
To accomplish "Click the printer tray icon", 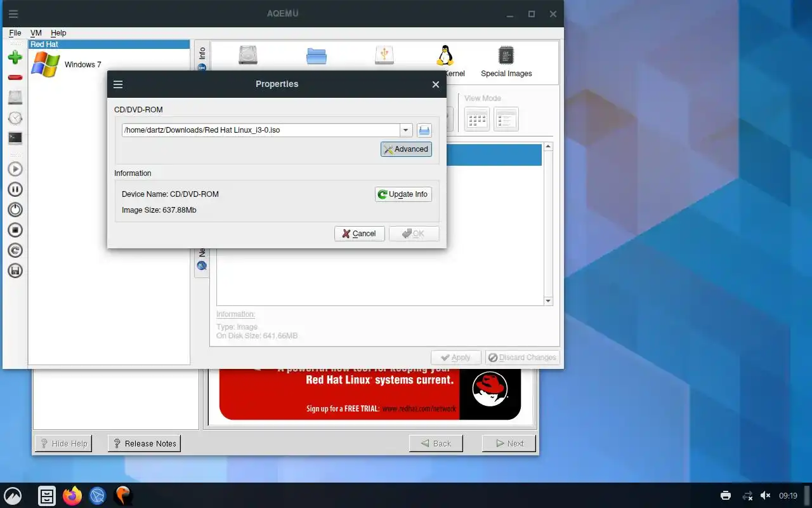I will 726,496.
